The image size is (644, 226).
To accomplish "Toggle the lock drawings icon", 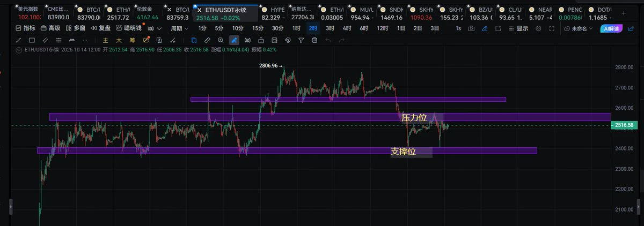I will click(260, 40).
